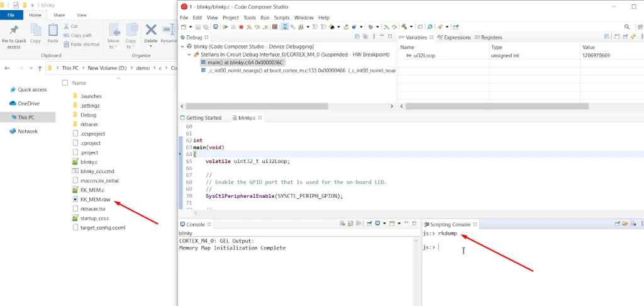Click the Suspend (pause) debug icon
Viewport: 644px width, 306px height.
point(234,26)
